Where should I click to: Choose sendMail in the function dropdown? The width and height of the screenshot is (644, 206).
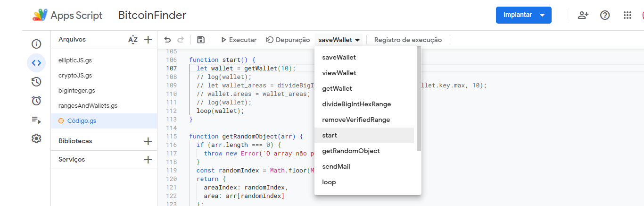coord(336,167)
